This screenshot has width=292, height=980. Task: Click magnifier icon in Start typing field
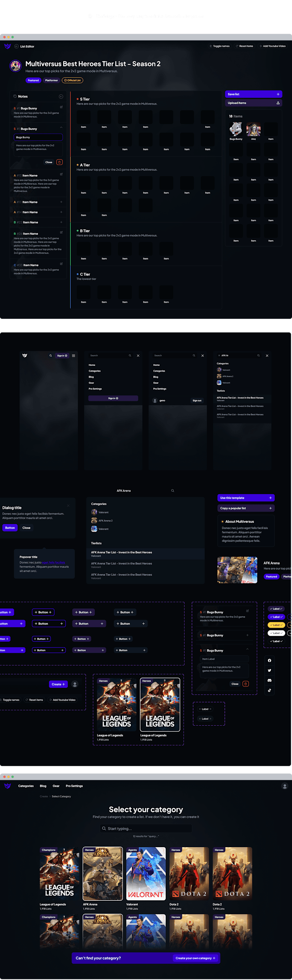pos(104,828)
